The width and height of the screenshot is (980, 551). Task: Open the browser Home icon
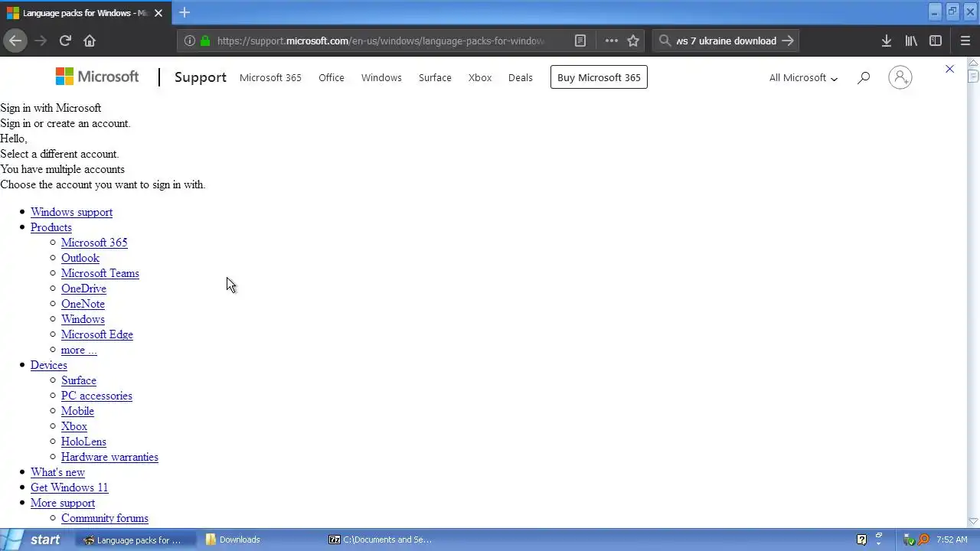[90, 41]
